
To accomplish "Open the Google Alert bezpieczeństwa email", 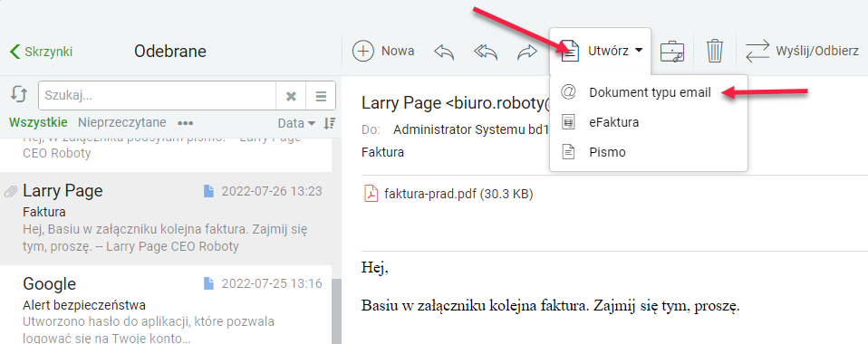I will 166,305.
